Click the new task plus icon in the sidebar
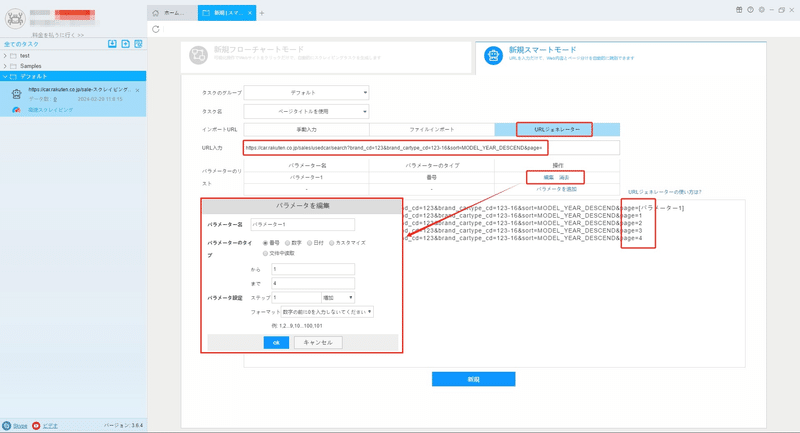The image size is (800, 433). click(x=126, y=44)
